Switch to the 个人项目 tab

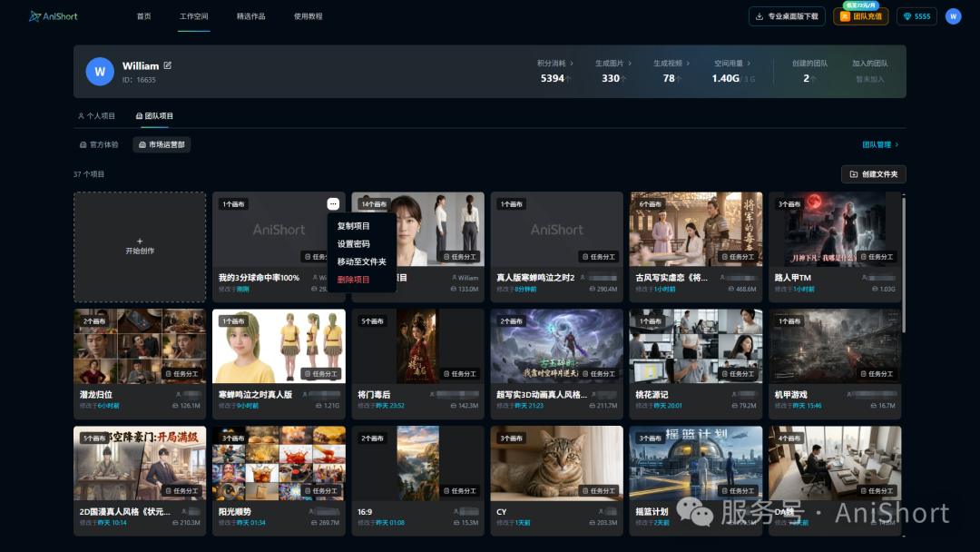pyautogui.click(x=97, y=115)
